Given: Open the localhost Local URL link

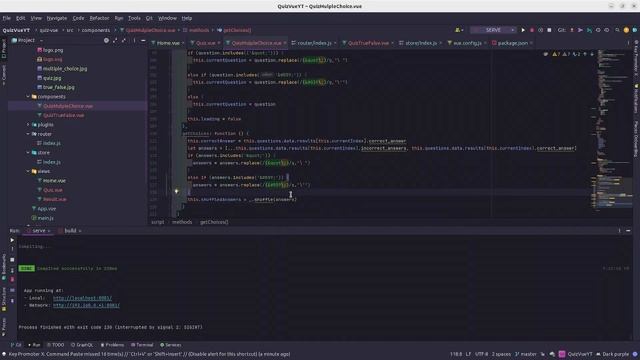Looking at the screenshot, I should pos(82,298).
